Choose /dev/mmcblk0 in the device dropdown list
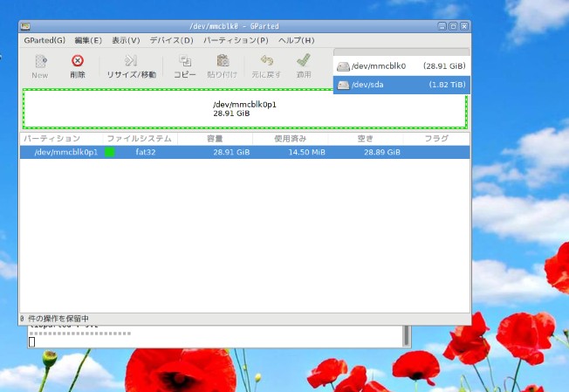 point(401,66)
